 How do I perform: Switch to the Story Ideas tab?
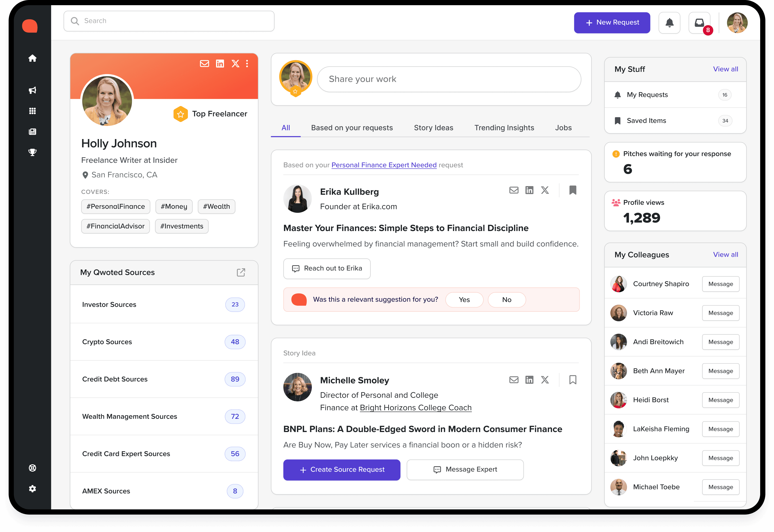point(433,128)
